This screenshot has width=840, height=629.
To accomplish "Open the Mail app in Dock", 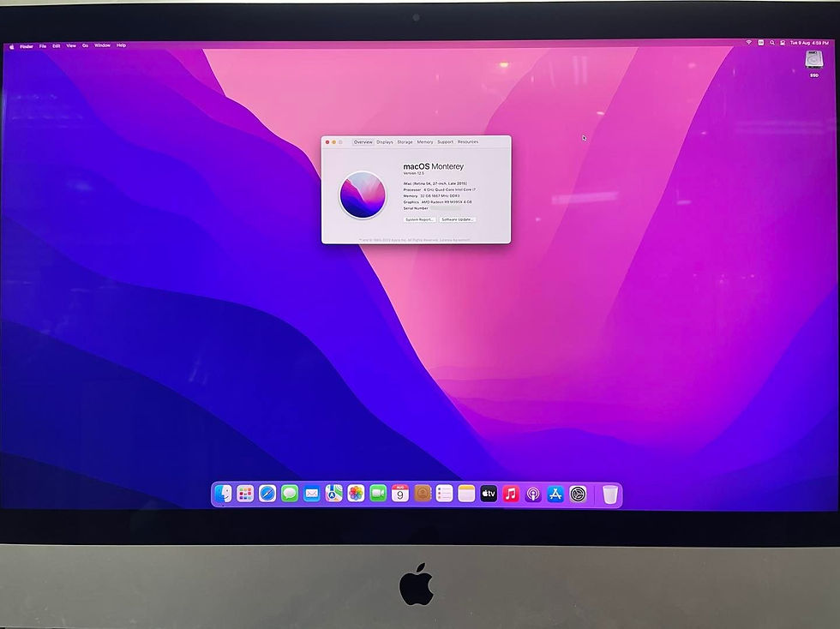I will click(312, 494).
